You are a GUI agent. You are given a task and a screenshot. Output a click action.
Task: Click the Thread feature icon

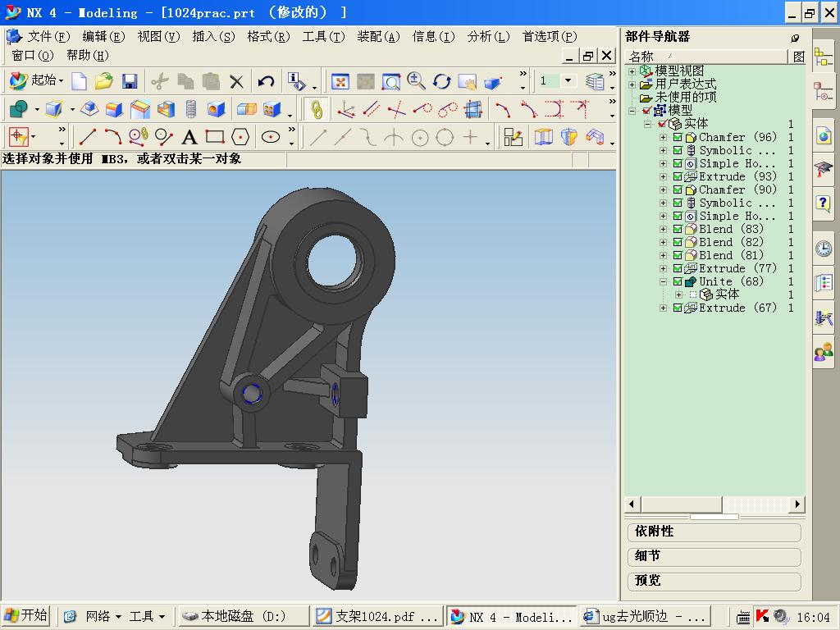tap(191, 109)
